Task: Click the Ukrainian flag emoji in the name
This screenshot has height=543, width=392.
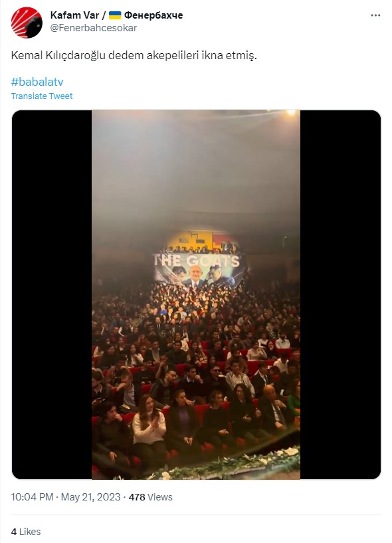Action: 115,15
